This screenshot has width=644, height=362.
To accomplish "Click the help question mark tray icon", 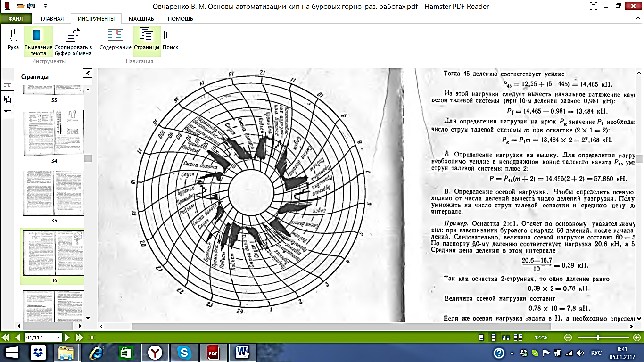I will 498,353.
